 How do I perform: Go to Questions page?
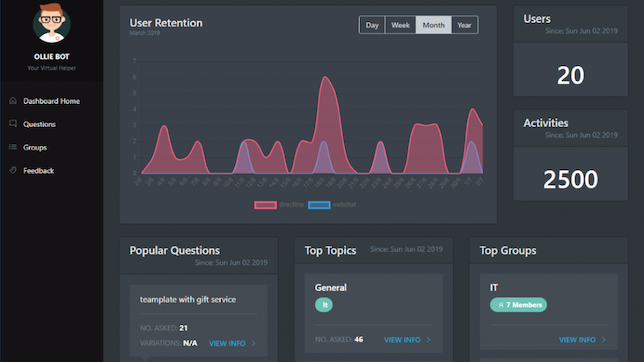[39, 124]
